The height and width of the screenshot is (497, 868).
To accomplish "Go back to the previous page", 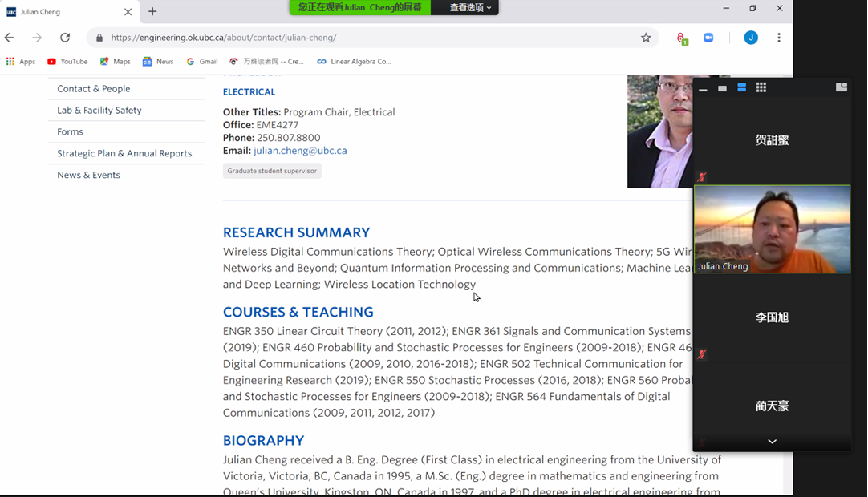I will [10, 38].
